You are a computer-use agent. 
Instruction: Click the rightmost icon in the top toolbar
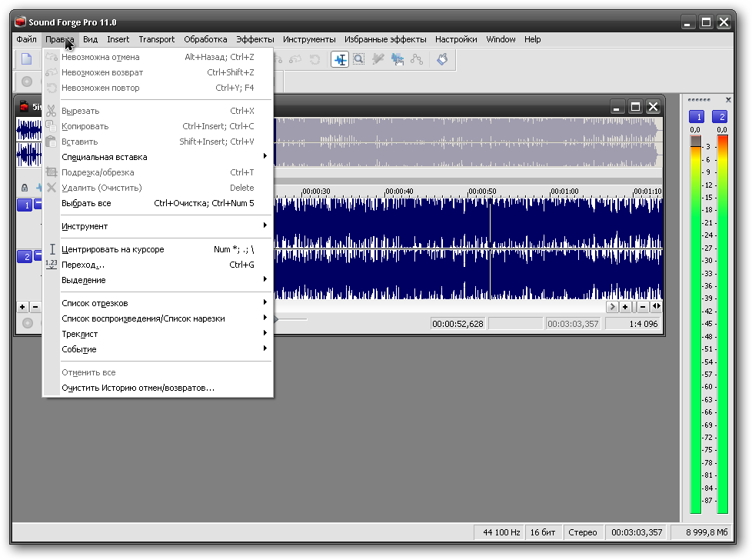[x=442, y=59]
